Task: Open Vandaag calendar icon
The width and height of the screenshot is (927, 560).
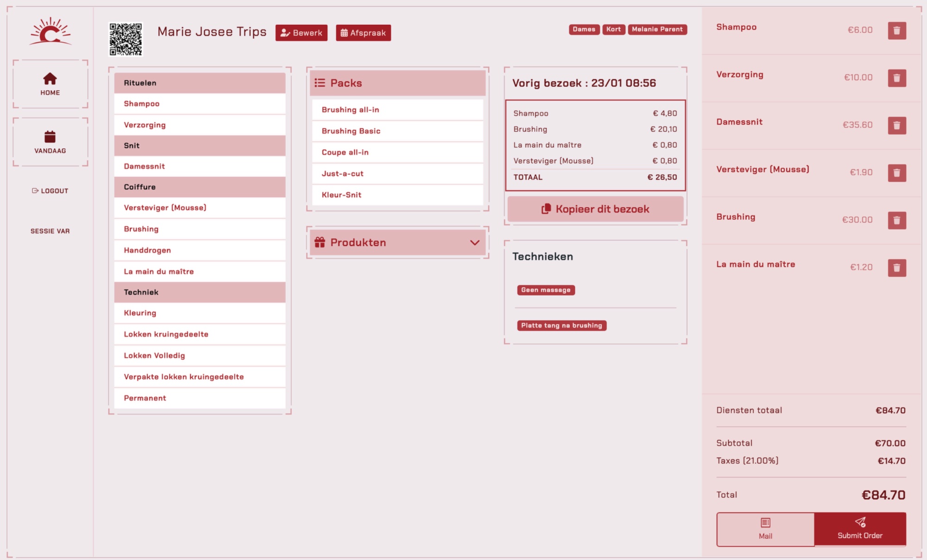Action: click(50, 137)
